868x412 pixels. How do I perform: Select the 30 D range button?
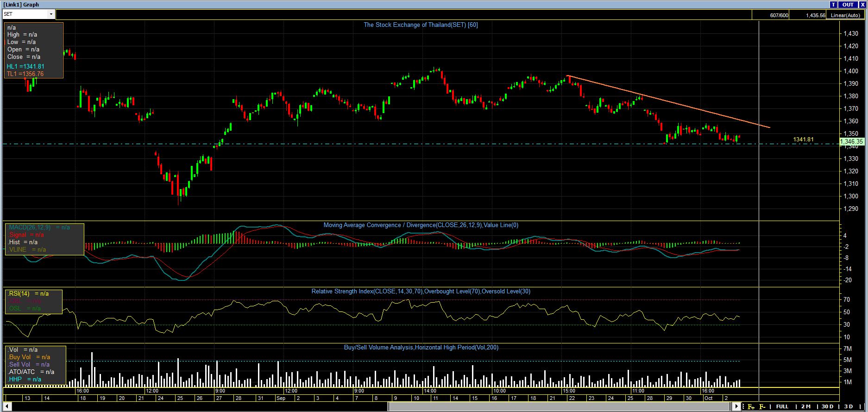pyautogui.click(x=827, y=406)
